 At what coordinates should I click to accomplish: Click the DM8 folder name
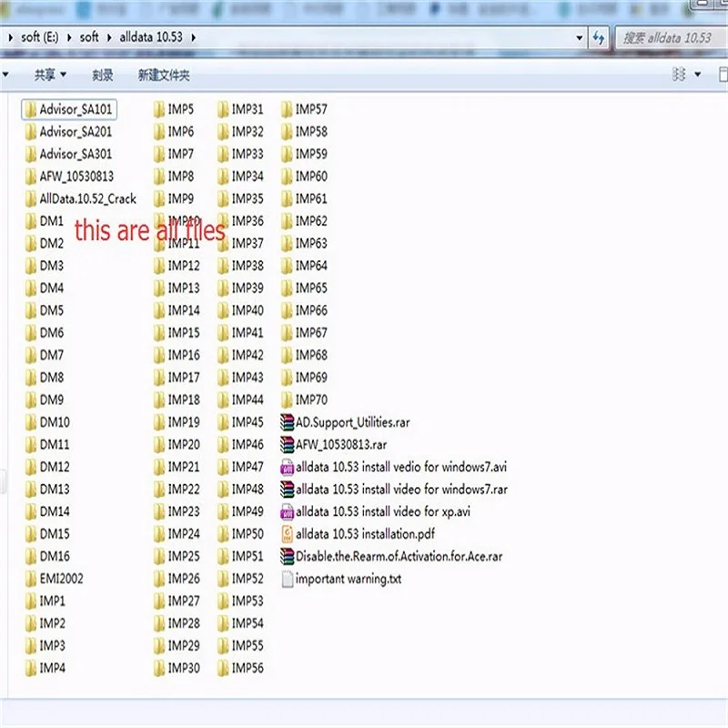point(52,378)
